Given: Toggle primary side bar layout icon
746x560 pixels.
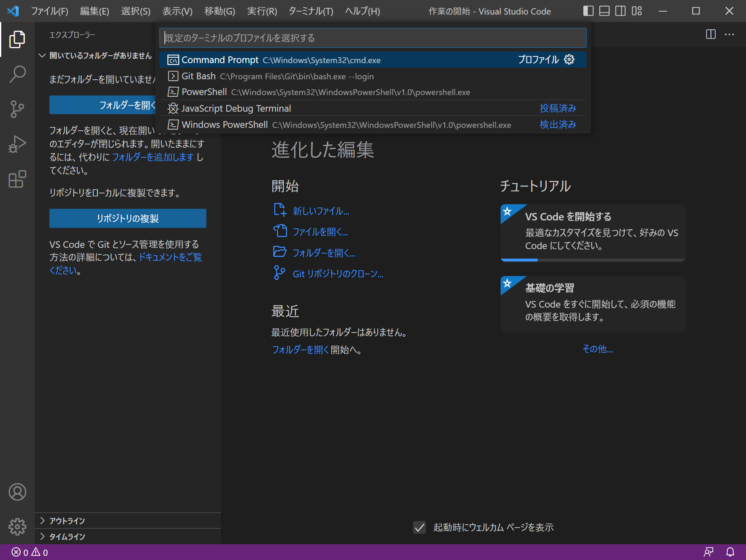Looking at the screenshot, I should pos(588,11).
